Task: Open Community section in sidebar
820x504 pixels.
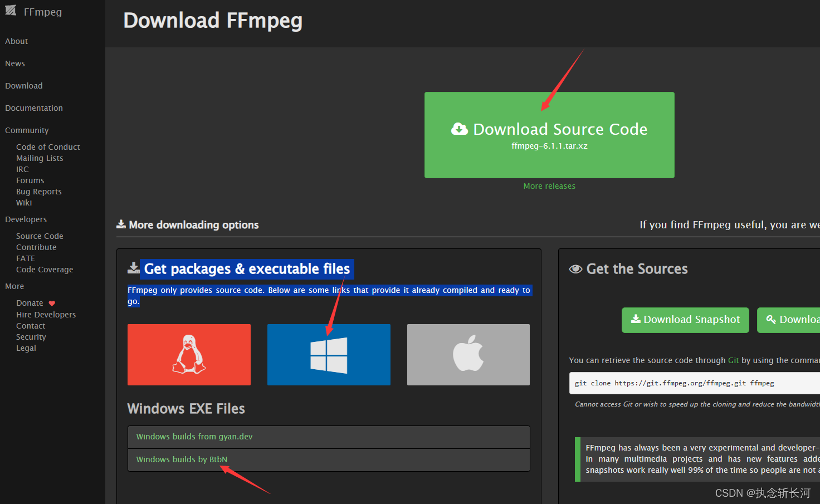Action: point(27,130)
